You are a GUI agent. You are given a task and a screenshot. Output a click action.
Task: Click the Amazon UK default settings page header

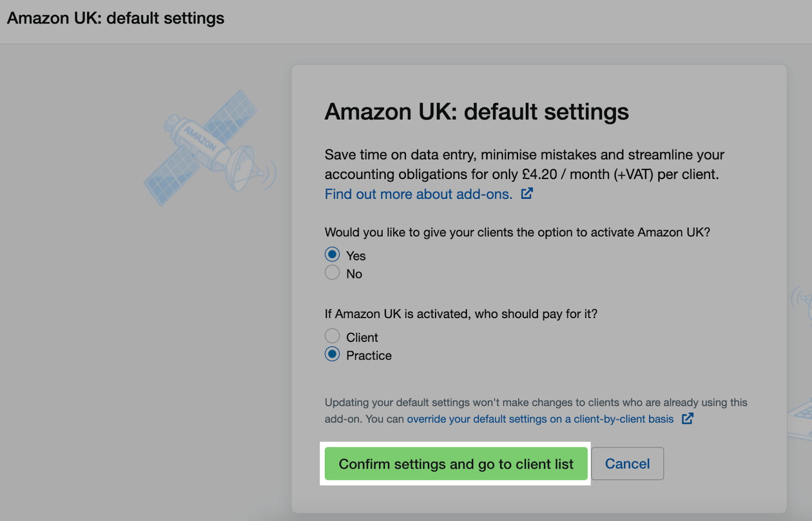(x=116, y=18)
